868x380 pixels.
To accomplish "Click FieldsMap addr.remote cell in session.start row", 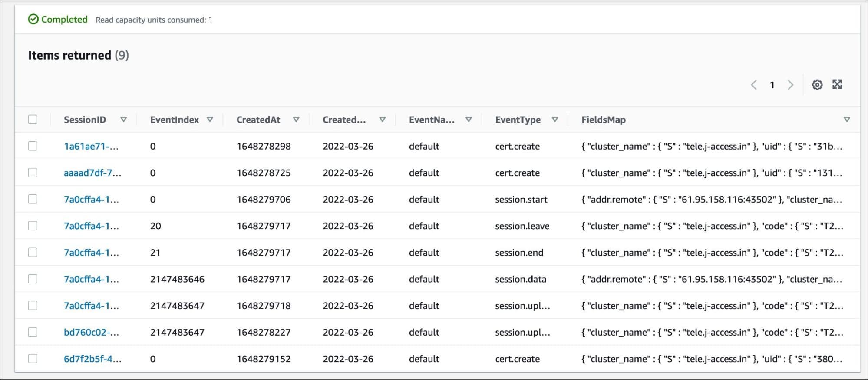I will (712, 200).
